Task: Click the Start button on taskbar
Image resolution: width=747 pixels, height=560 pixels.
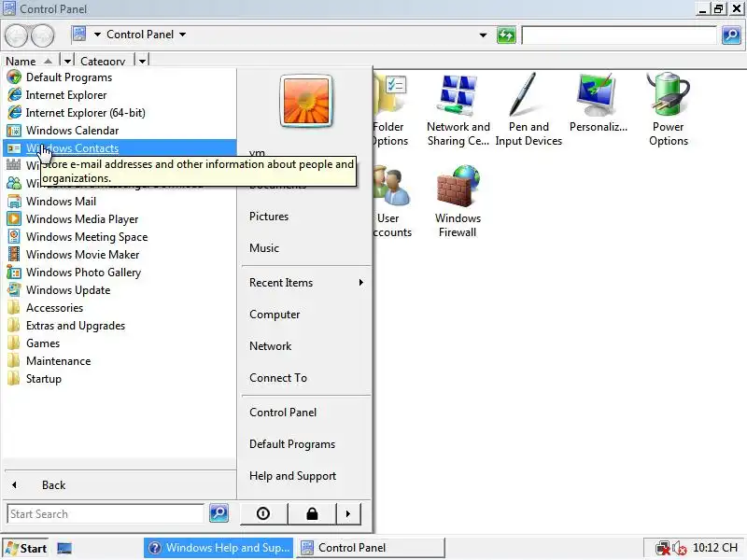Action: (x=27, y=548)
